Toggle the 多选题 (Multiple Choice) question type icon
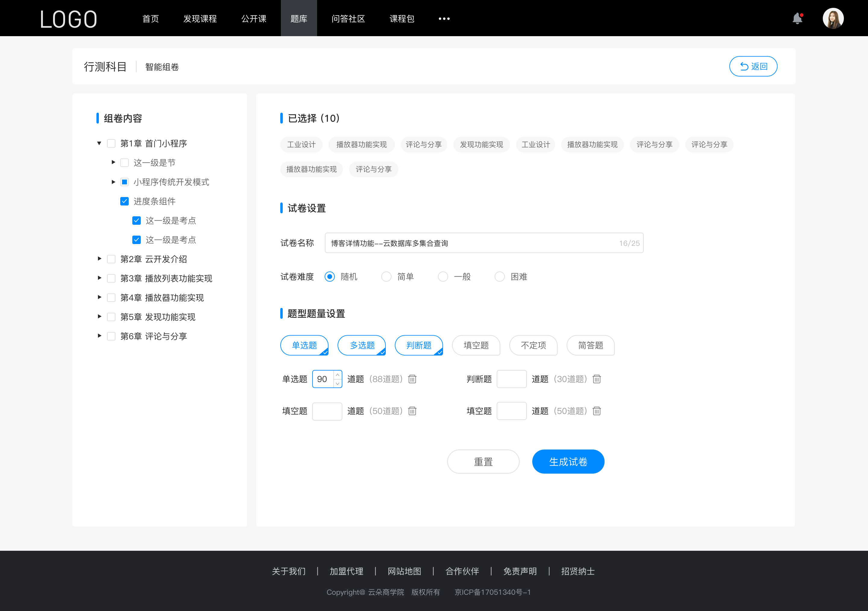Image resolution: width=868 pixels, height=611 pixels. click(x=362, y=345)
